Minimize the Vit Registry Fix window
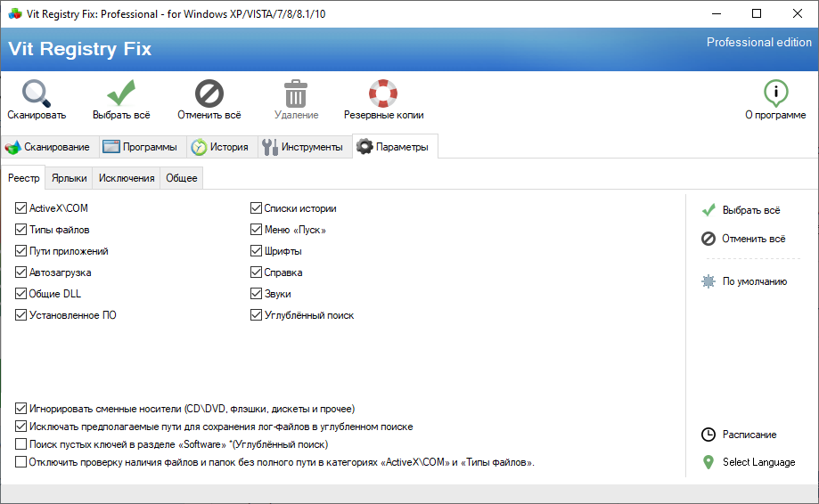The height and width of the screenshot is (504, 819). point(717,13)
